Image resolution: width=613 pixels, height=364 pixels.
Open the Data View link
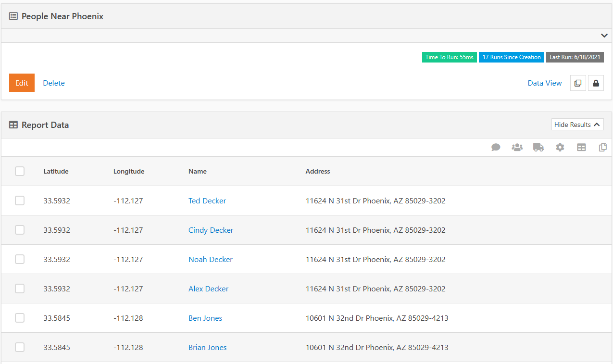pos(545,83)
